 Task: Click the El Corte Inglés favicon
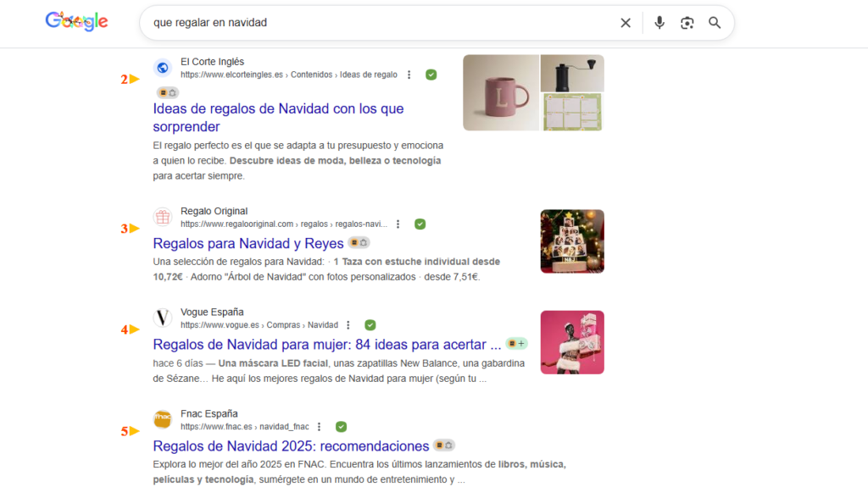[163, 68]
